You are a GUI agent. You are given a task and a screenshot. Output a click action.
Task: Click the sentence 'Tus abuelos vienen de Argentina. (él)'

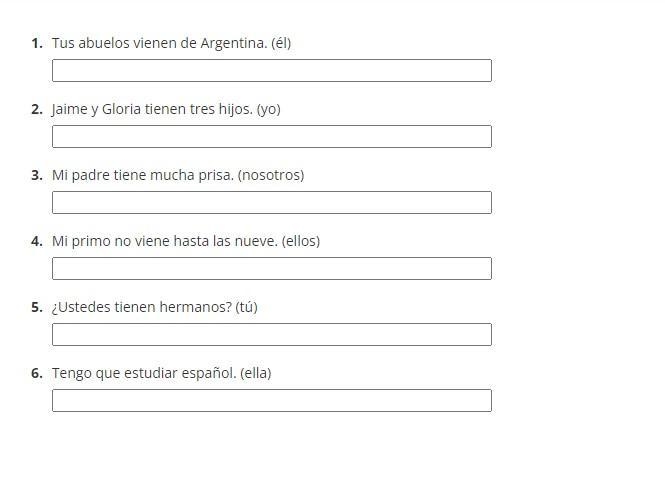point(171,43)
